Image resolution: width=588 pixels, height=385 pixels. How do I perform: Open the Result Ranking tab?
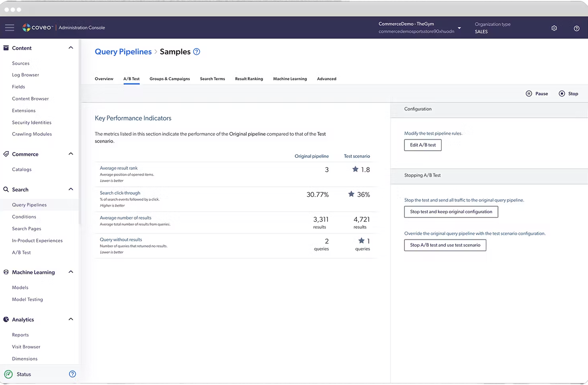coord(249,79)
